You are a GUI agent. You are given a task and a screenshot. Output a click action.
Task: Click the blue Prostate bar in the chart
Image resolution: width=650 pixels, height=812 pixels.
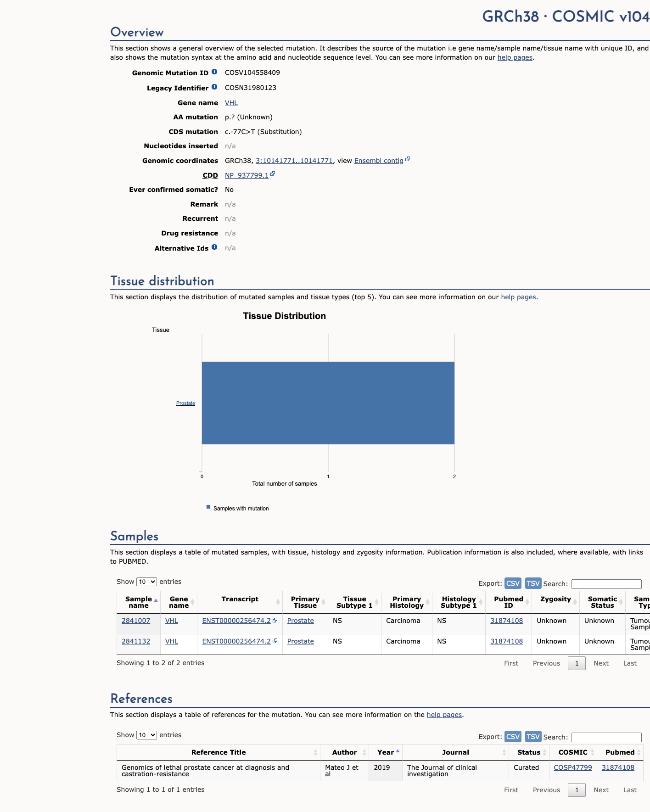pos(328,403)
